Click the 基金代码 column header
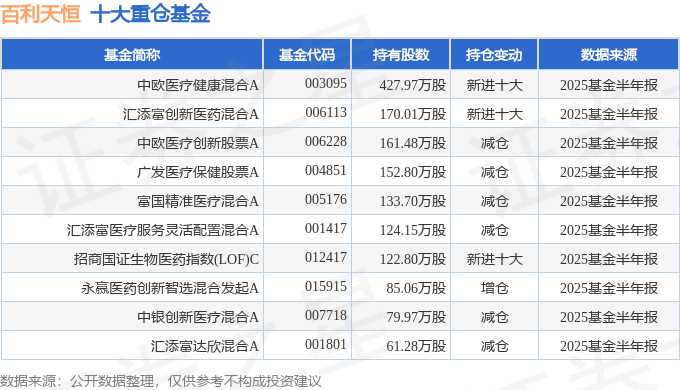The height and width of the screenshot is (390, 680). point(307,55)
